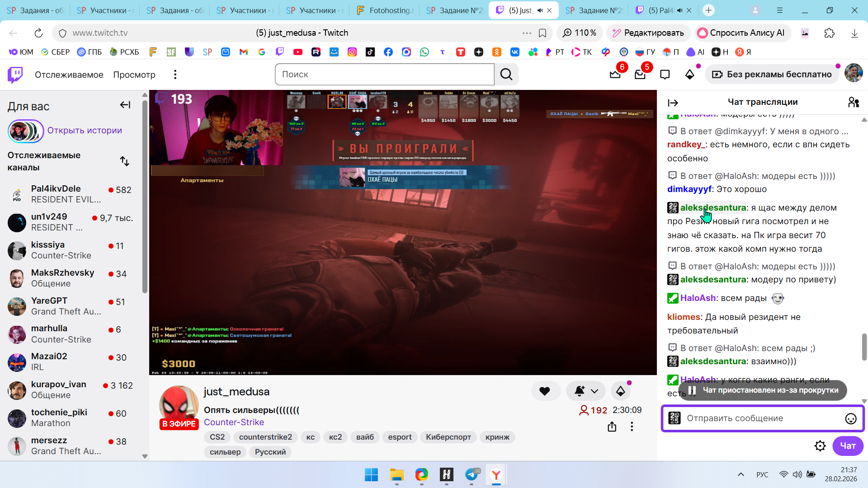Click the search magnifier button
The width and height of the screenshot is (868, 488).
(x=506, y=75)
